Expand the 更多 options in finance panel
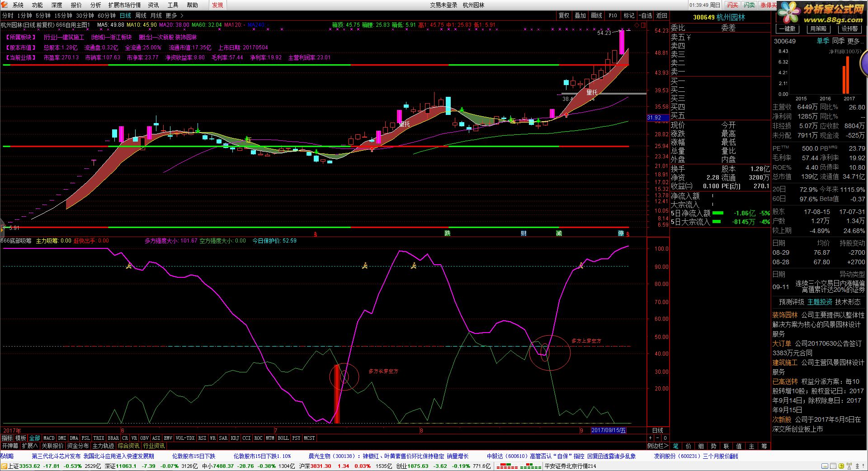The image size is (868, 471). (854, 41)
